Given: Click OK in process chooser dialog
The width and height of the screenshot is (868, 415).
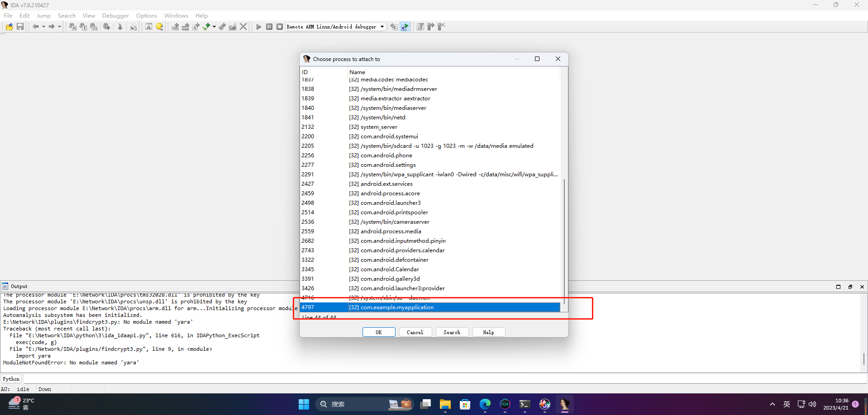Looking at the screenshot, I should pyautogui.click(x=379, y=332).
